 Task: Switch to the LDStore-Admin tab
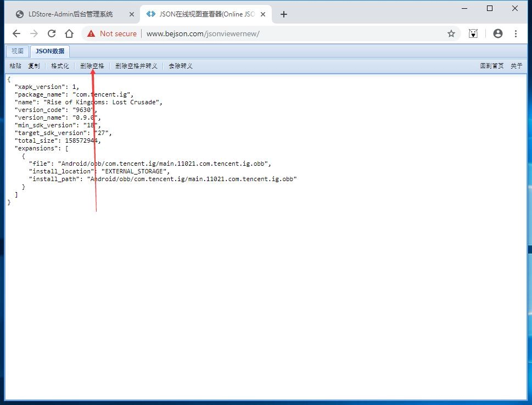point(70,14)
